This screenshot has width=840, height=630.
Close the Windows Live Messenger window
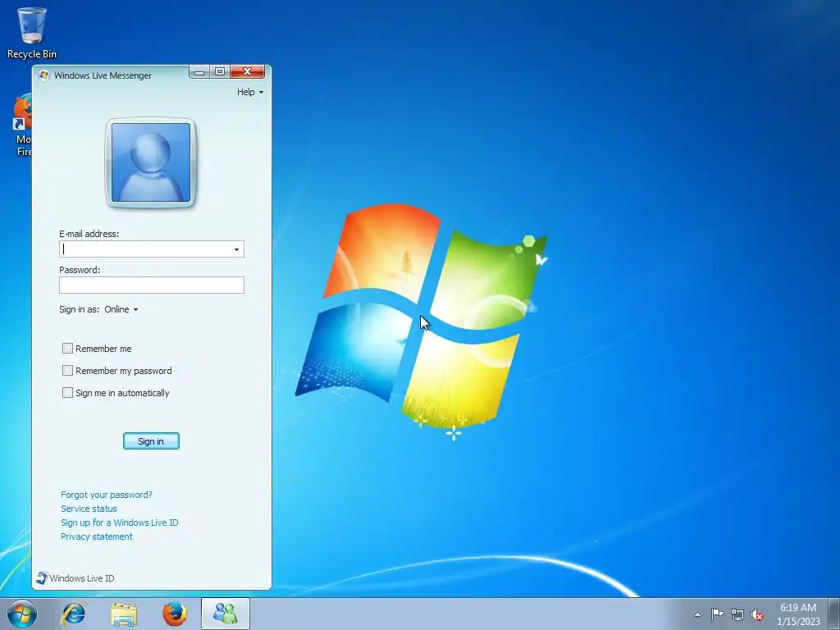248,72
